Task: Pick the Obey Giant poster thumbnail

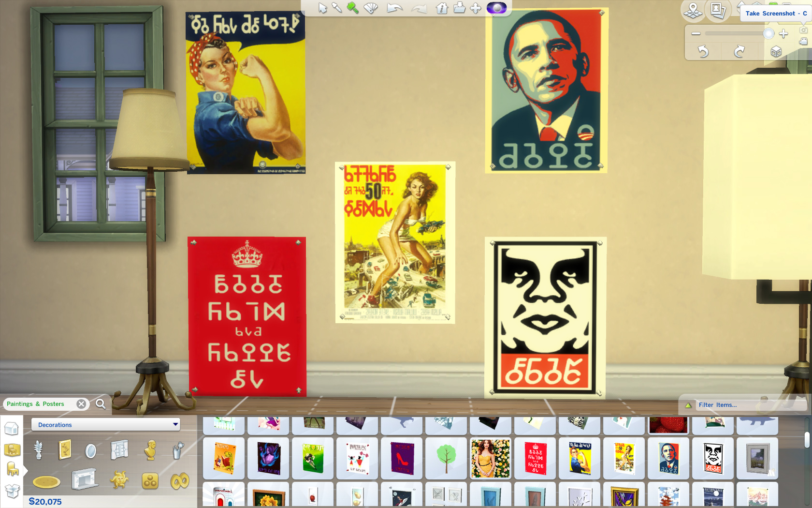Action: (x=713, y=458)
